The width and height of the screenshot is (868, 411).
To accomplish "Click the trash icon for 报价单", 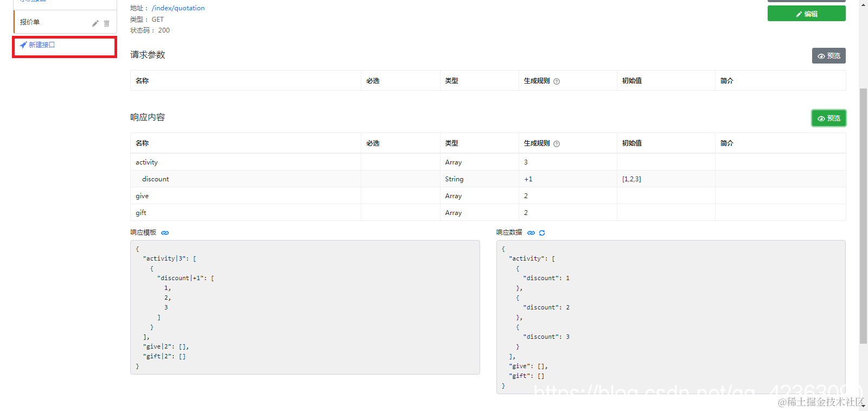I will click(106, 23).
